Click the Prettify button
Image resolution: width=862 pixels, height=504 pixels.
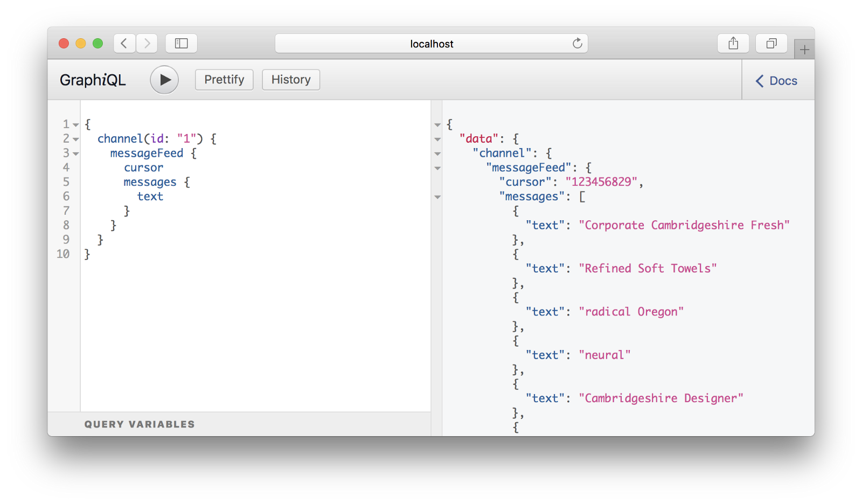coord(224,80)
